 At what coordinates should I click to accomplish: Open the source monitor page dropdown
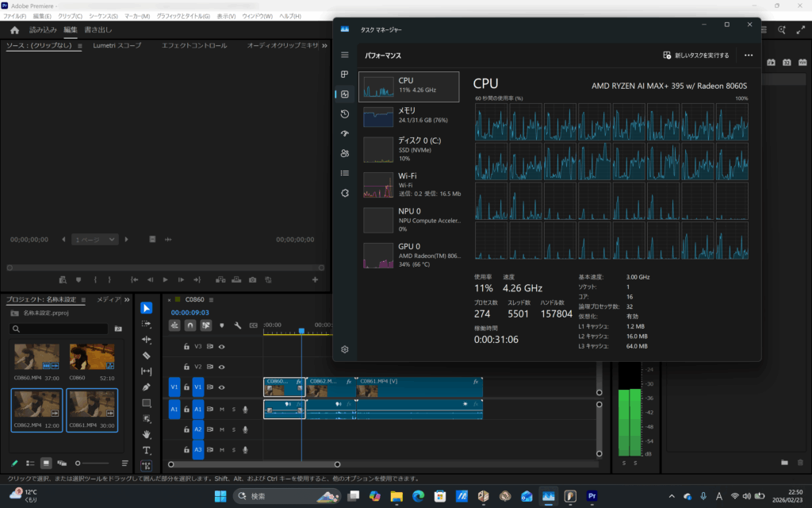94,239
